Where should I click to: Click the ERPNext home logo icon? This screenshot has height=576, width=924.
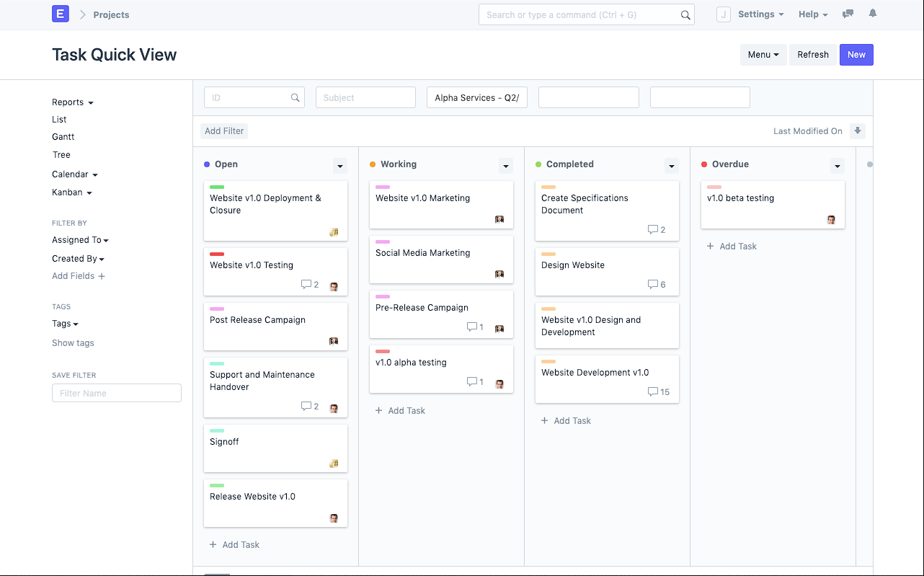61,14
